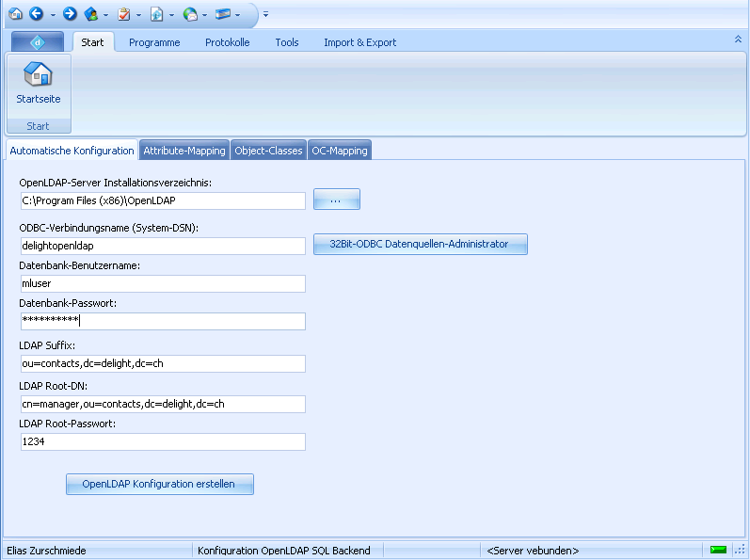750x560 pixels.
Task: Click the Startseite house icon in ribbon
Action: tap(38, 74)
